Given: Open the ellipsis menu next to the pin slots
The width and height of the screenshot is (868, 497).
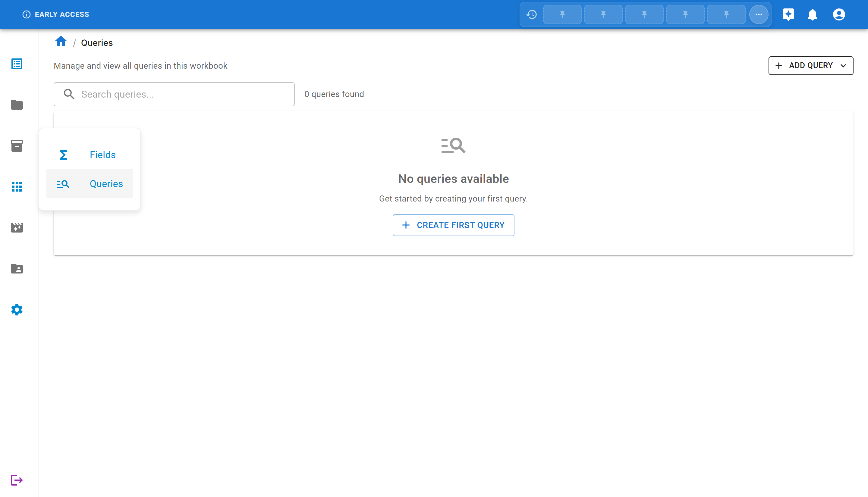Looking at the screenshot, I should tap(758, 14).
